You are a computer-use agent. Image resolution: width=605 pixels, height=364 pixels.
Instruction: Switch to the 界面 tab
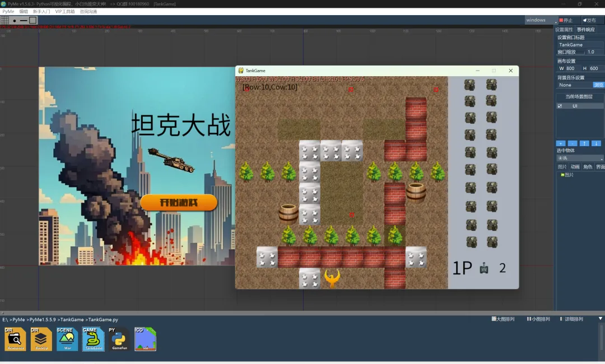pos(601,167)
